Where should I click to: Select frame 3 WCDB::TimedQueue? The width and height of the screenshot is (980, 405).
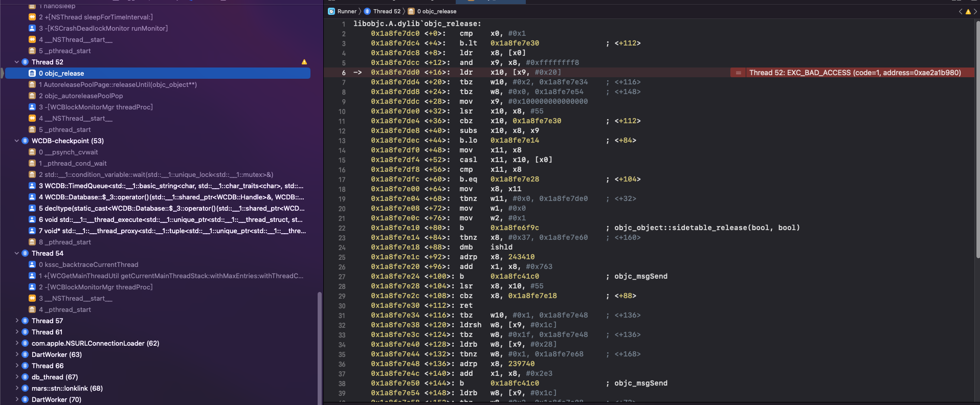(171, 186)
